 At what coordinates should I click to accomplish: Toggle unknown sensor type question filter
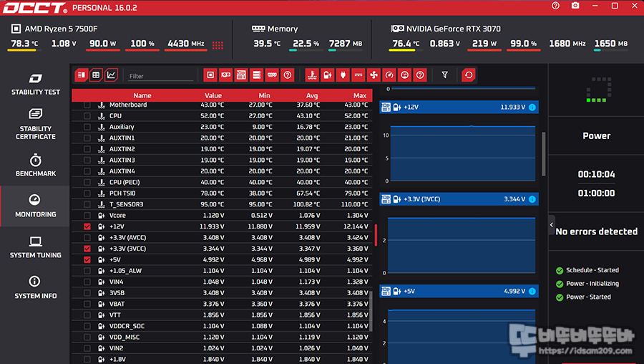point(420,75)
